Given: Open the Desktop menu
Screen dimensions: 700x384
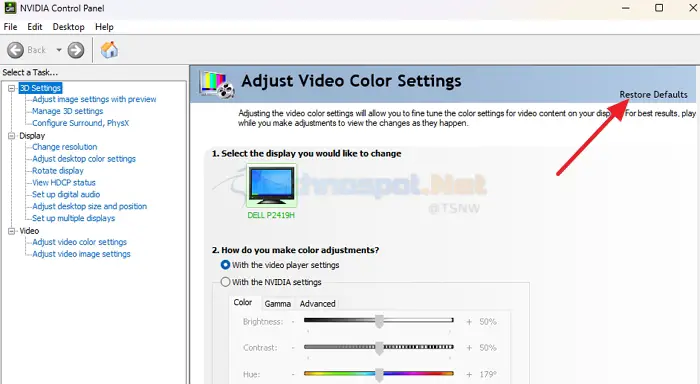Looking at the screenshot, I should 68,27.
